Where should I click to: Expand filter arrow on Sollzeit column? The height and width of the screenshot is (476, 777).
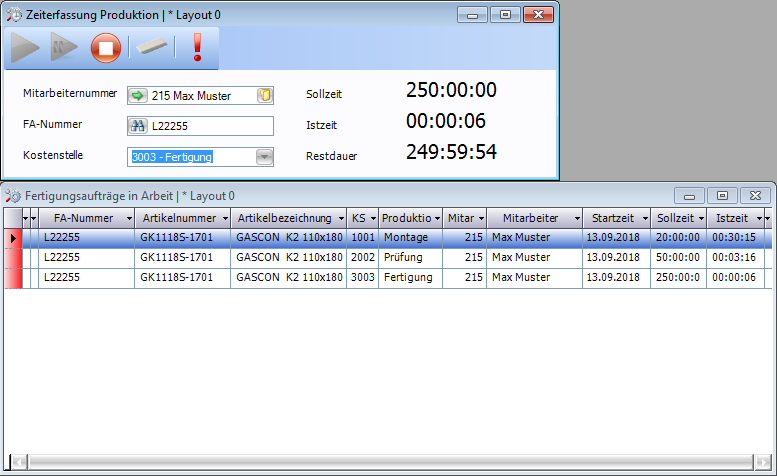700,218
